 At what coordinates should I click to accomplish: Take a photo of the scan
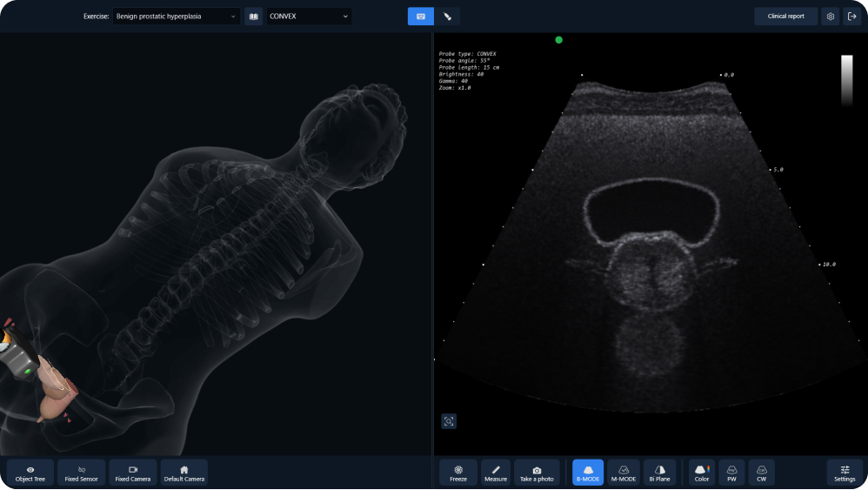click(537, 473)
